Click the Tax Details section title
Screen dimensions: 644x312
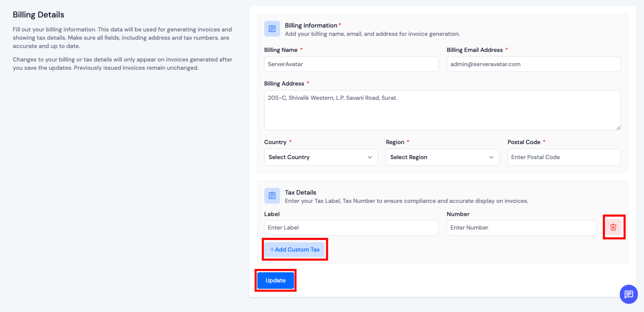pyautogui.click(x=300, y=193)
